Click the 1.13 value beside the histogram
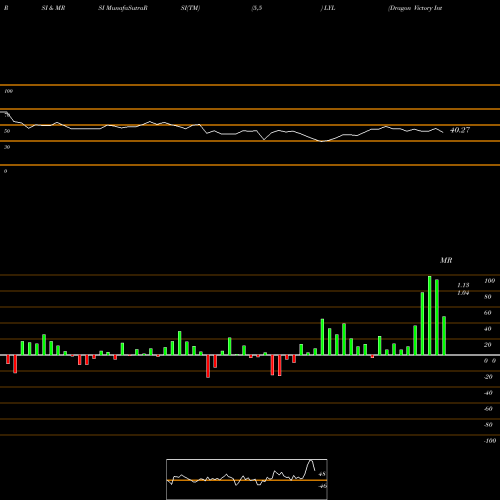500x500 pixels. pyautogui.click(x=463, y=285)
